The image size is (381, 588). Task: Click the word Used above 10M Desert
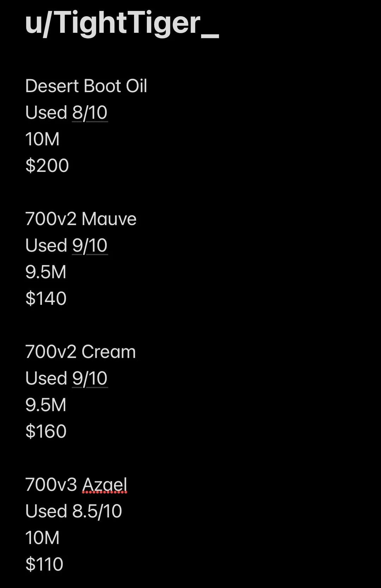pos(46,113)
